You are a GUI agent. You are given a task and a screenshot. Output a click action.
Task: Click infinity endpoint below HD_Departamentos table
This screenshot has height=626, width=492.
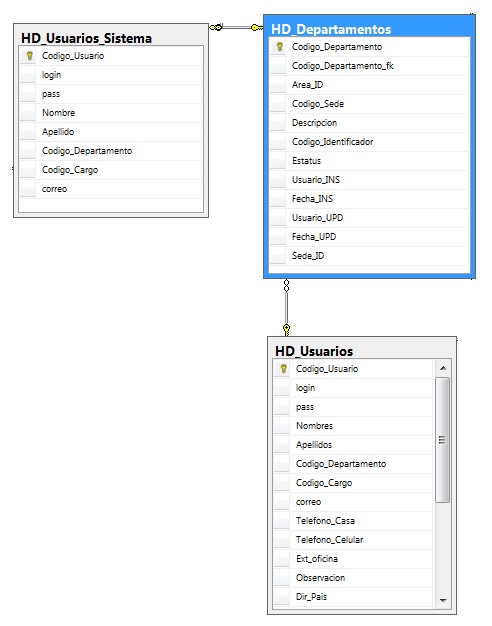(x=286, y=285)
